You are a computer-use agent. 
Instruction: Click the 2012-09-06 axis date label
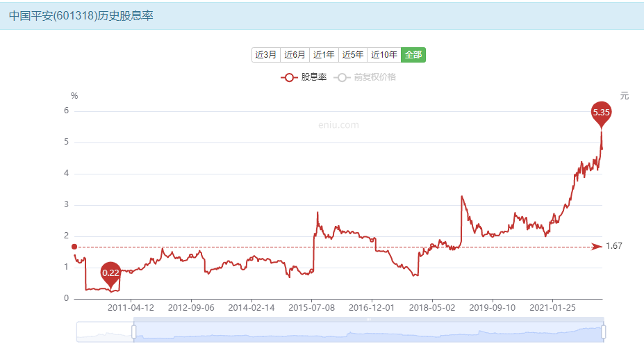[191, 308]
